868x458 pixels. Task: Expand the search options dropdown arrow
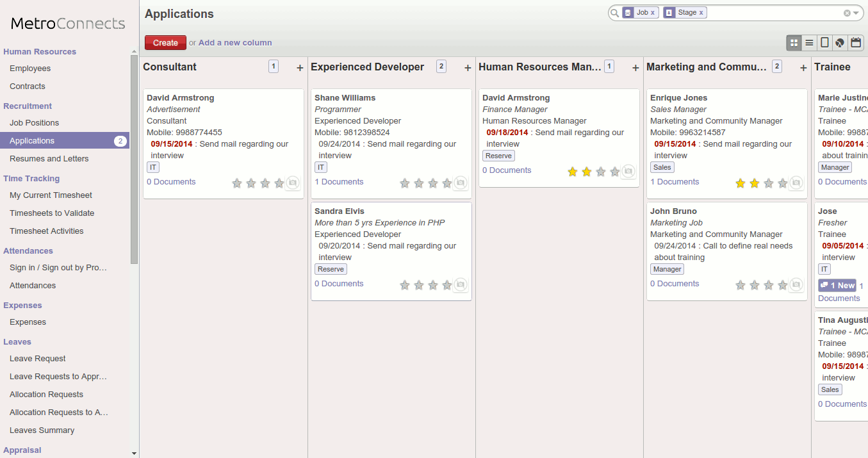click(x=856, y=13)
